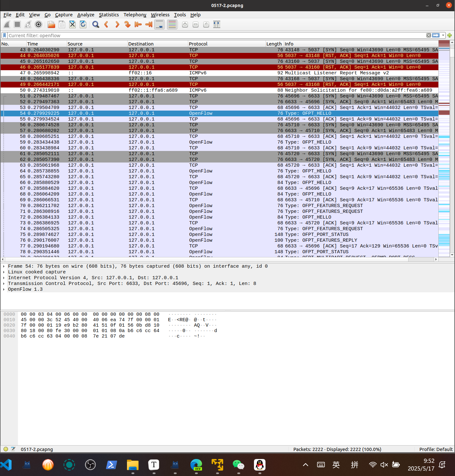Reload the current capture file

tap(83, 24)
